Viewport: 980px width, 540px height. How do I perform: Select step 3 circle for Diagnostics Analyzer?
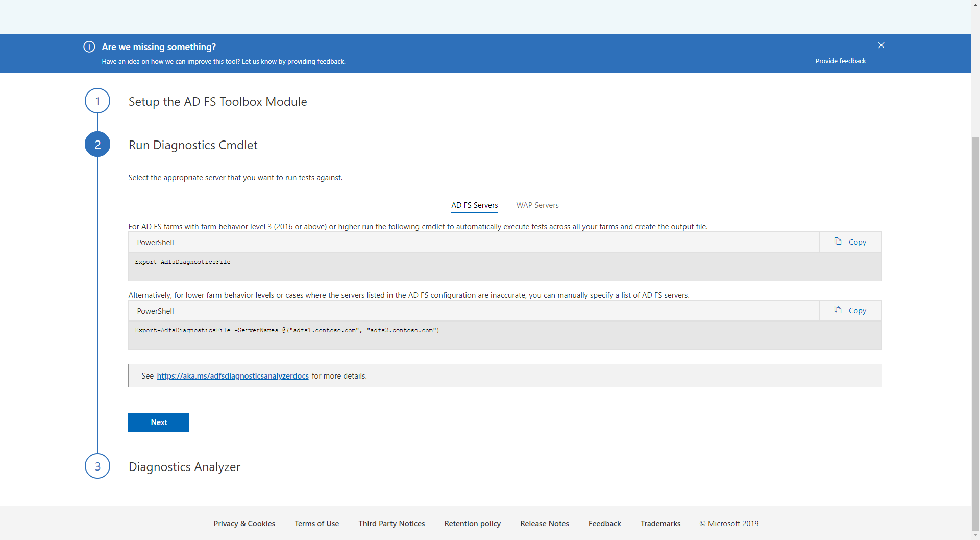tap(97, 466)
